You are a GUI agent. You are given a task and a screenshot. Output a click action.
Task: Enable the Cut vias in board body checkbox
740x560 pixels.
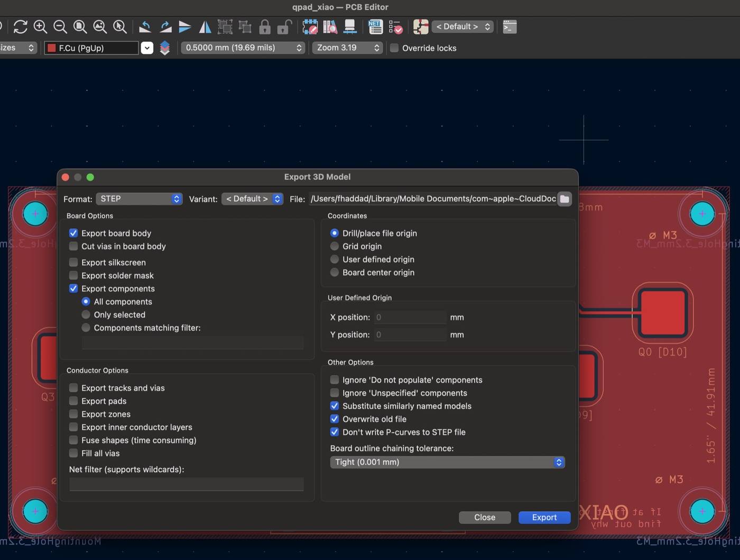coord(73,246)
